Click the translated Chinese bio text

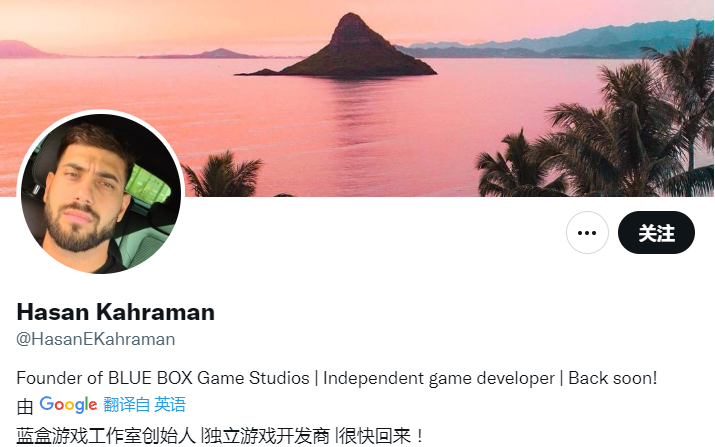pos(219,436)
